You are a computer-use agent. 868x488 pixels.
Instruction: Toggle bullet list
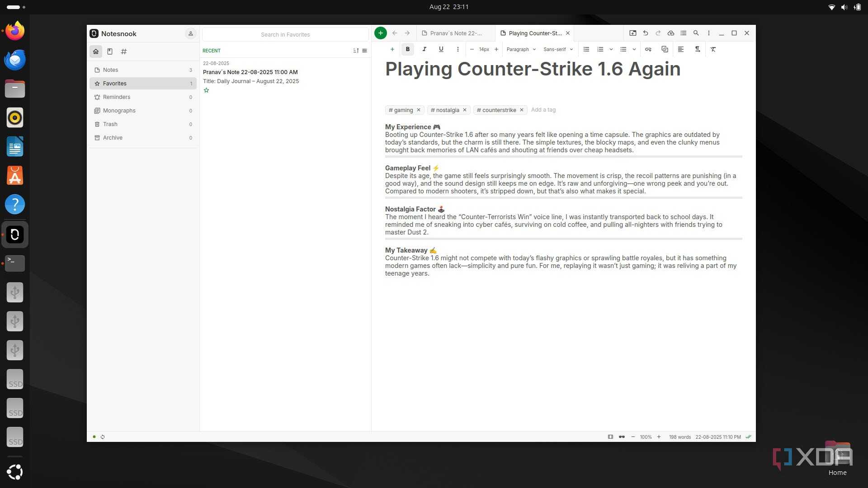point(623,49)
